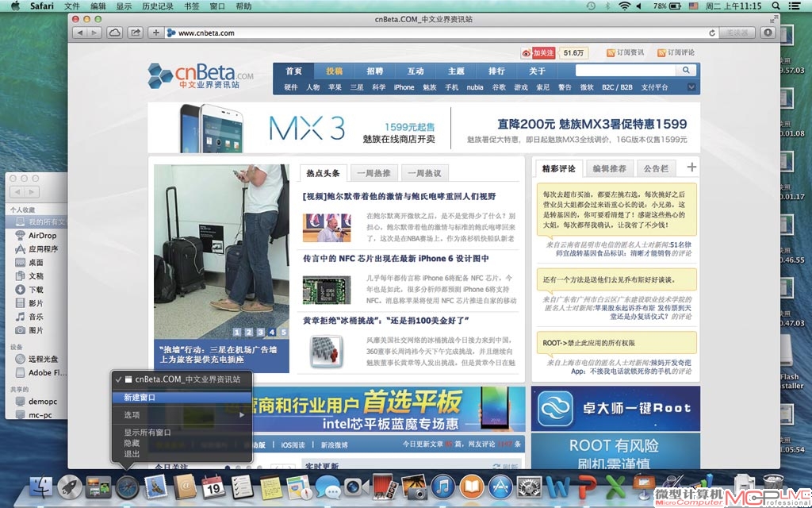Launch green X spreadsheet app in Dock
The height and width of the screenshot is (508, 812).
pyautogui.click(x=615, y=487)
